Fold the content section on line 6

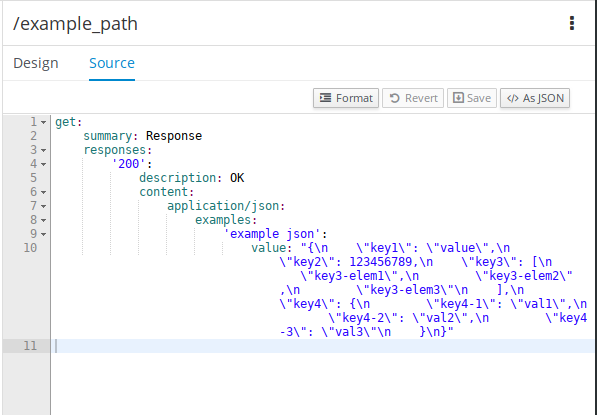point(43,192)
